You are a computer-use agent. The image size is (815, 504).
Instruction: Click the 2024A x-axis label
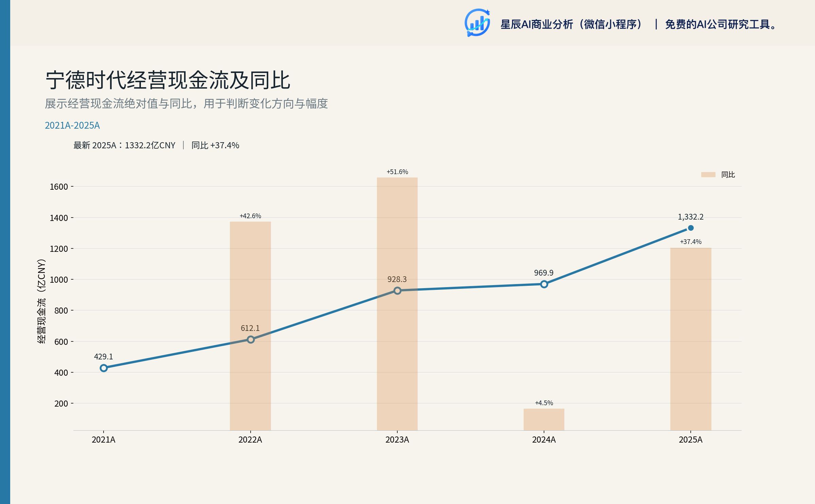coord(544,440)
